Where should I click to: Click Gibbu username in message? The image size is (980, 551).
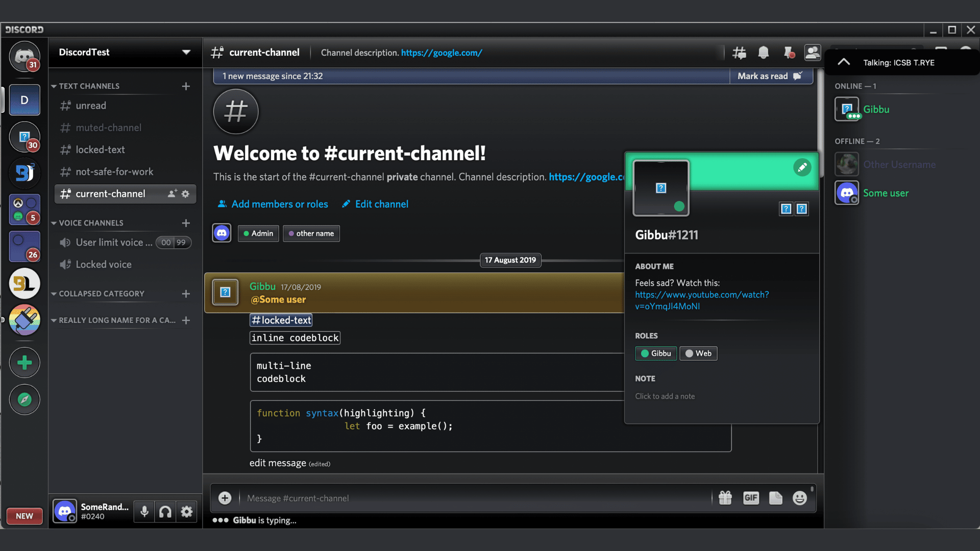pos(262,286)
